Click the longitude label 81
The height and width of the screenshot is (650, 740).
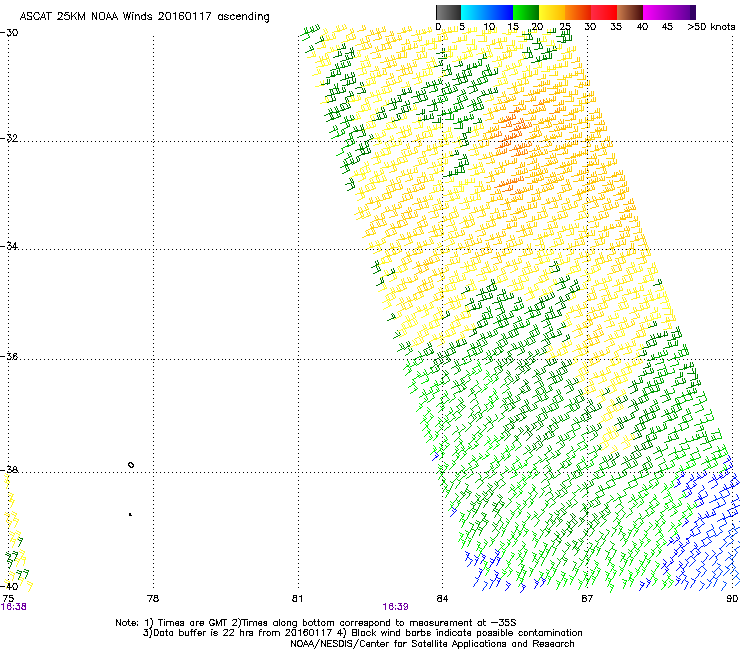297,598
